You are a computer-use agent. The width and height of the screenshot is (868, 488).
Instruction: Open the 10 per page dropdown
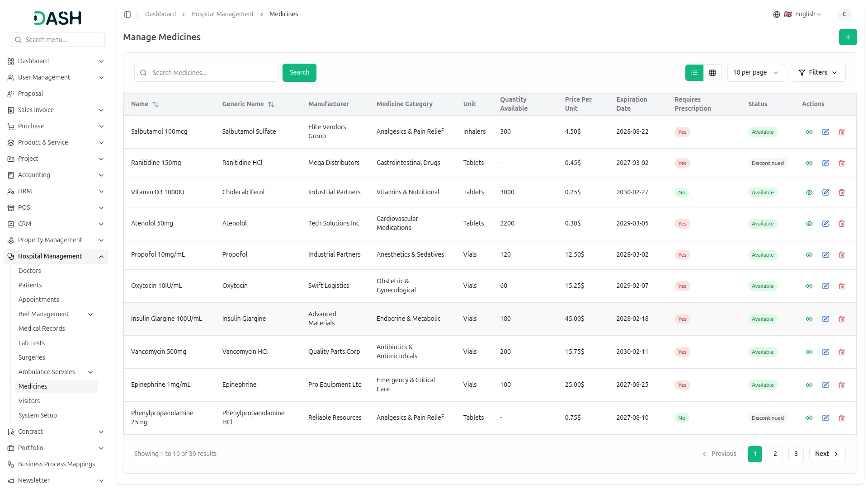coord(755,73)
